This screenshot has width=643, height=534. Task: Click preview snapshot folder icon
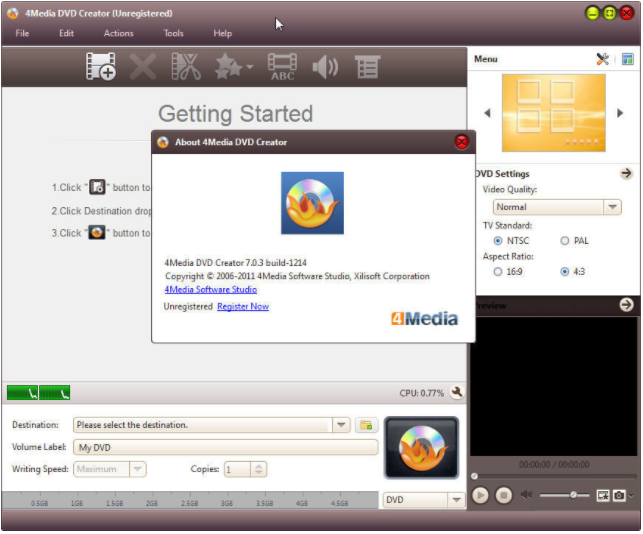pyautogui.click(x=603, y=496)
